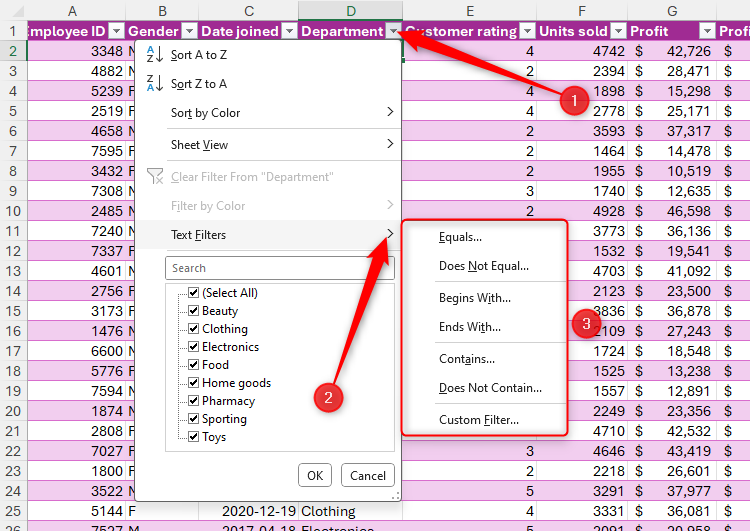The height and width of the screenshot is (531, 750).
Task: Toggle the (Select All) checkbox
Action: coord(193,293)
